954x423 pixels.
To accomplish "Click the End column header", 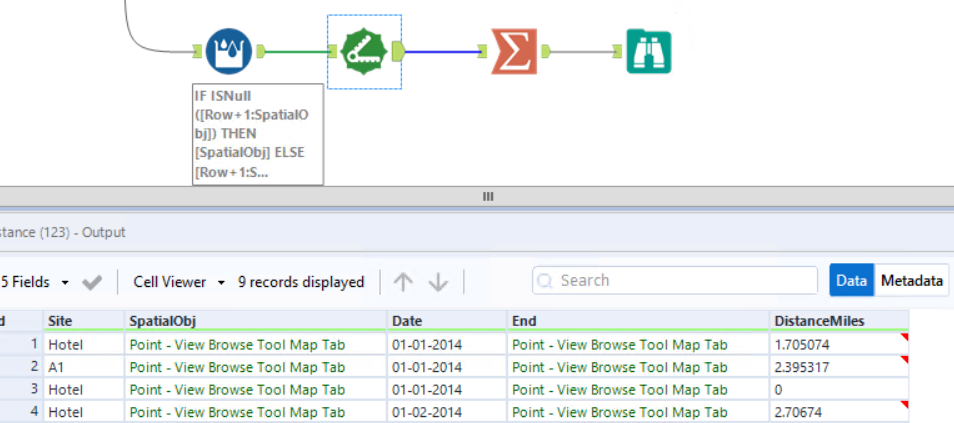I will (638, 321).
